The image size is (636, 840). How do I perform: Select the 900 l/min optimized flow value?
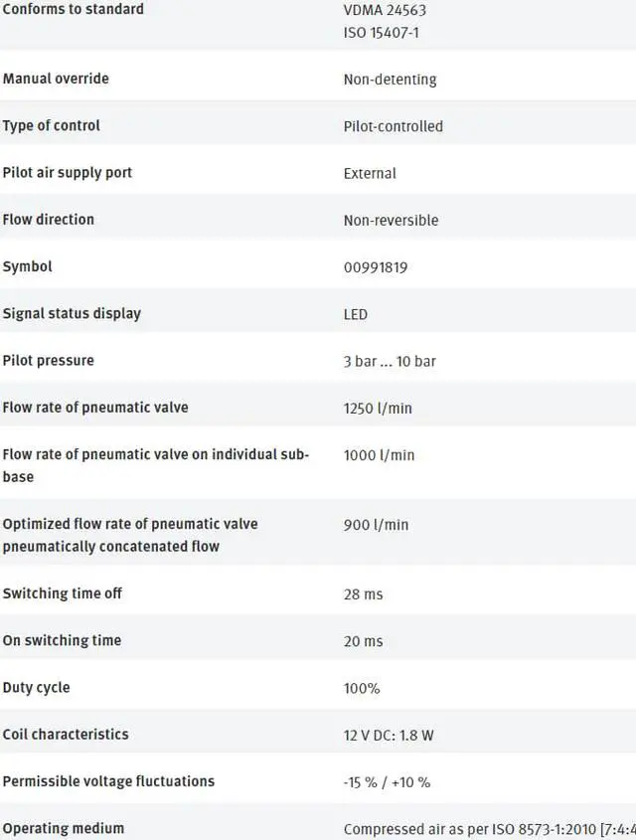coord(376,525)
